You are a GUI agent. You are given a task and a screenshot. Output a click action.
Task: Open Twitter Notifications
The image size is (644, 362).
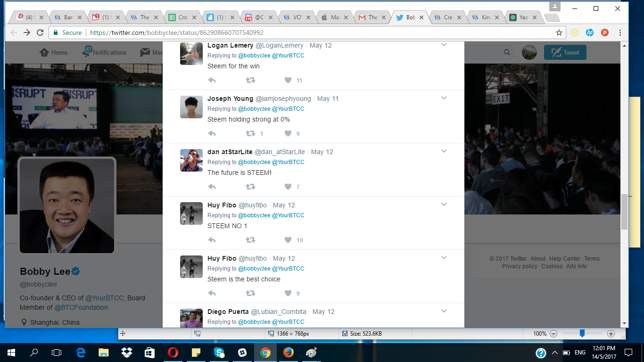tap(105, 52)
